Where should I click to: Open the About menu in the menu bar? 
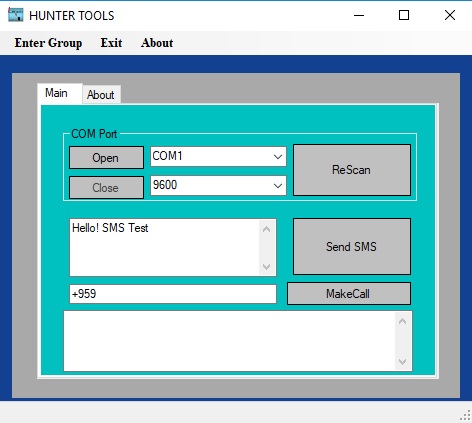[x=157, y=43]
